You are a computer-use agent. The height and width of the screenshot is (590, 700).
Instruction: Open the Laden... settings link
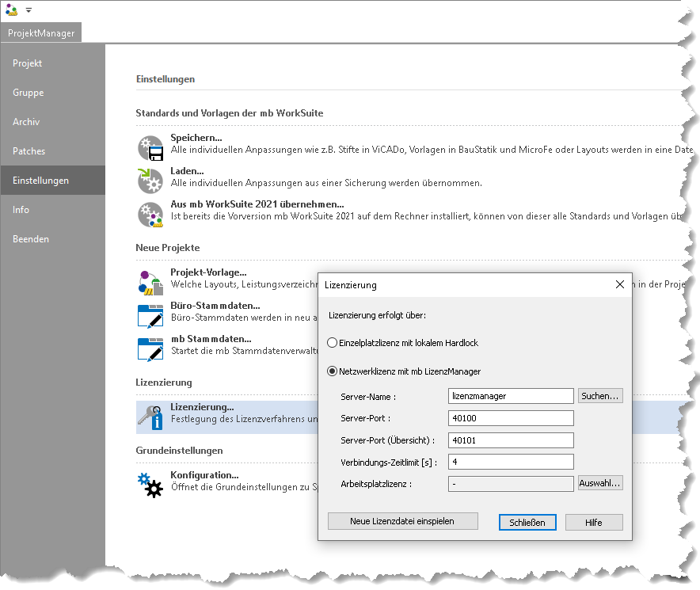click(x=187, y=171)
